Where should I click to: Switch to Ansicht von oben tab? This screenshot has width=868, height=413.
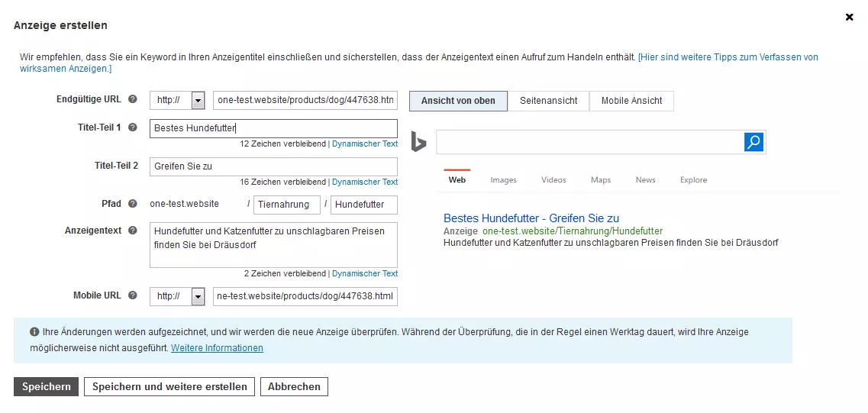coord(458,101)
